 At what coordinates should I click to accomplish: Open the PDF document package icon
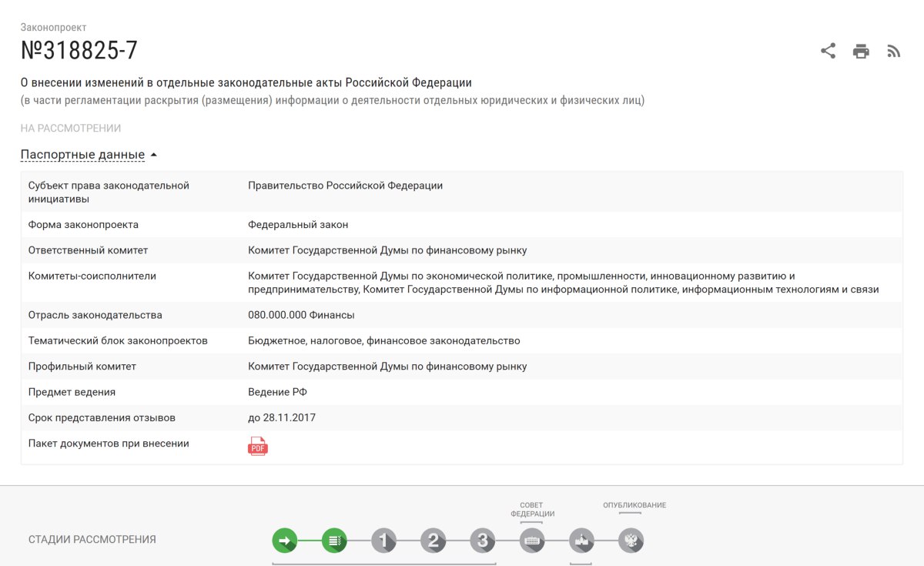coord(258,446)
